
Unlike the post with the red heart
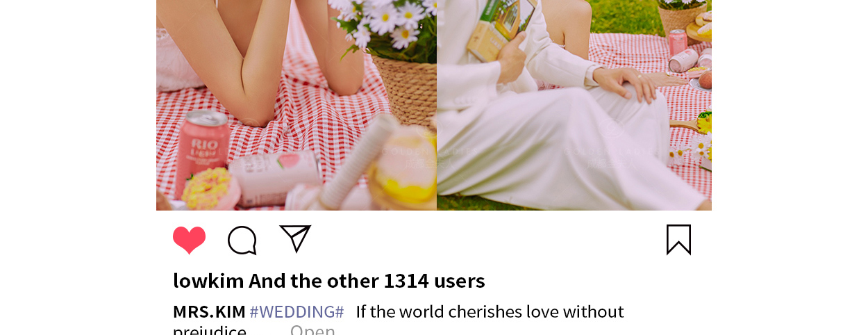[x=189, y=240]
